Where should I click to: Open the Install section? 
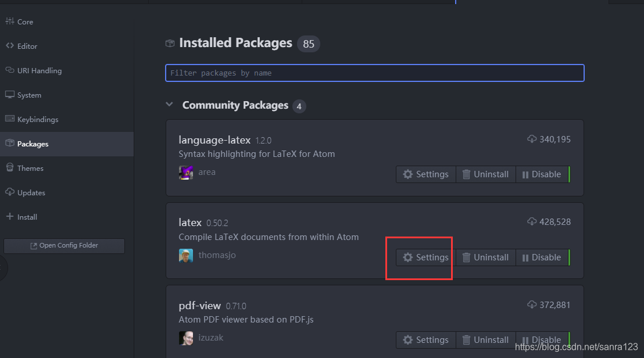66,217
